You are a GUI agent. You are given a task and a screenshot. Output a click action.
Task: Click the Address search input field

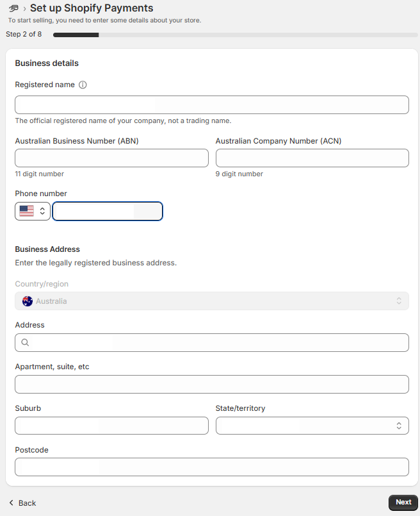pos(212,342)
